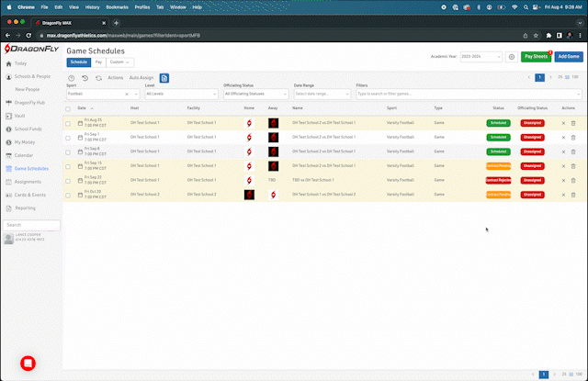The height and width of the screenshot is (381, 588).
Task: Open the Cards & Events icon
Action: pyautogui.click(x=9, y=195)
